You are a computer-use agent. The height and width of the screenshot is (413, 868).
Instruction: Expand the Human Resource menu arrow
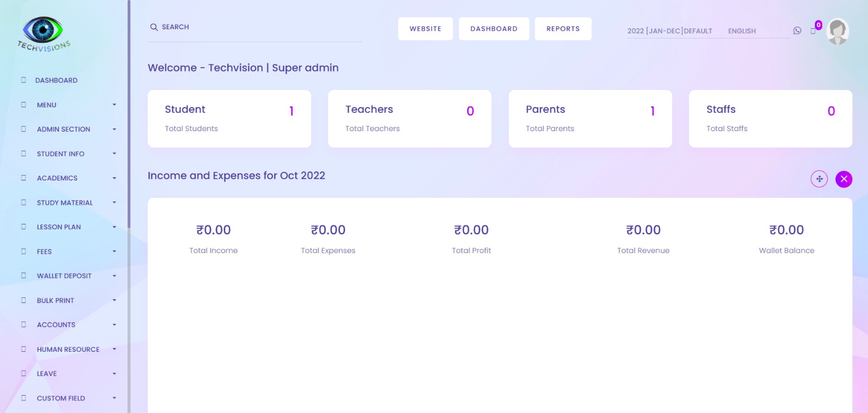tap(114, 349)
